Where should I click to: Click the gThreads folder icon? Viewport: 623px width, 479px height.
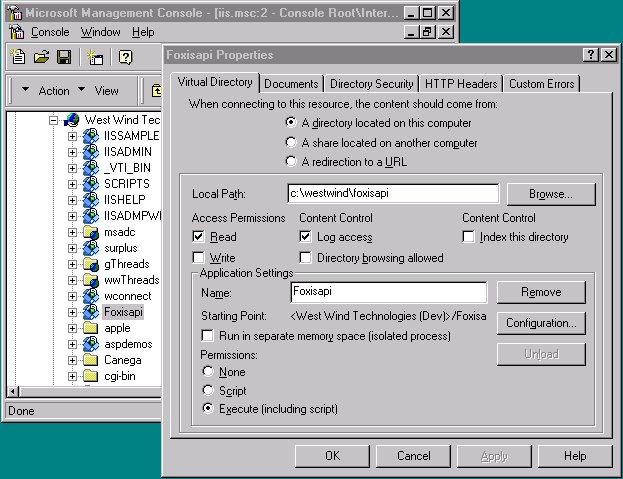coord(91,264)
